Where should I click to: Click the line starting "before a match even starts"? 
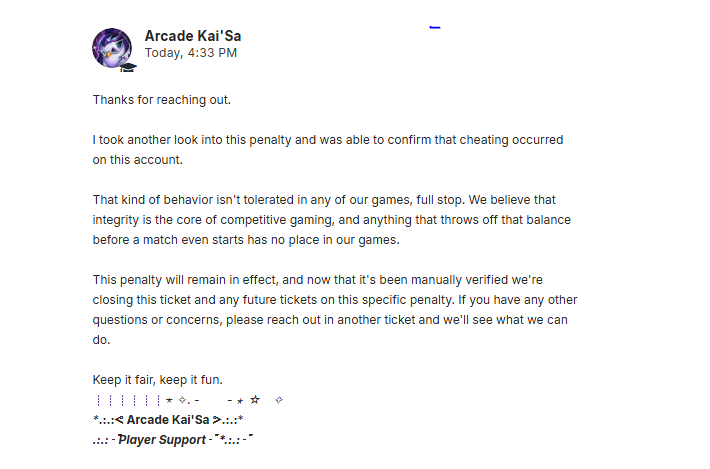coord(246,240)
